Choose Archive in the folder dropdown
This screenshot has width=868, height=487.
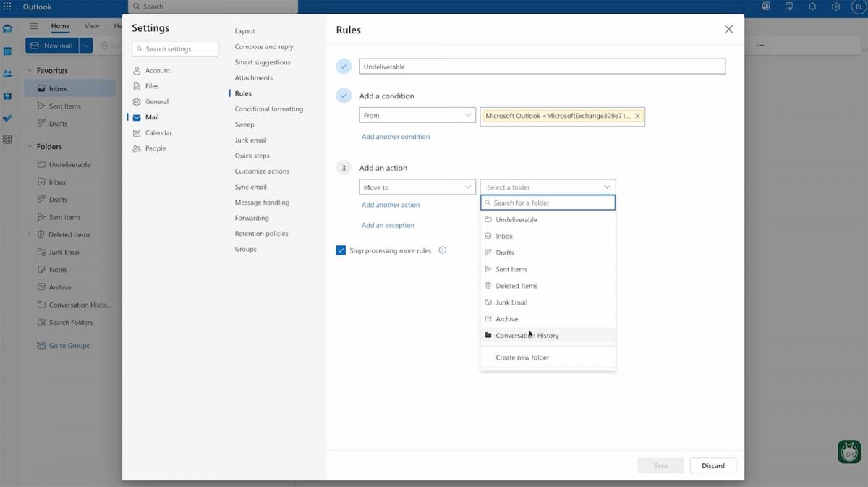pos(548,319)
